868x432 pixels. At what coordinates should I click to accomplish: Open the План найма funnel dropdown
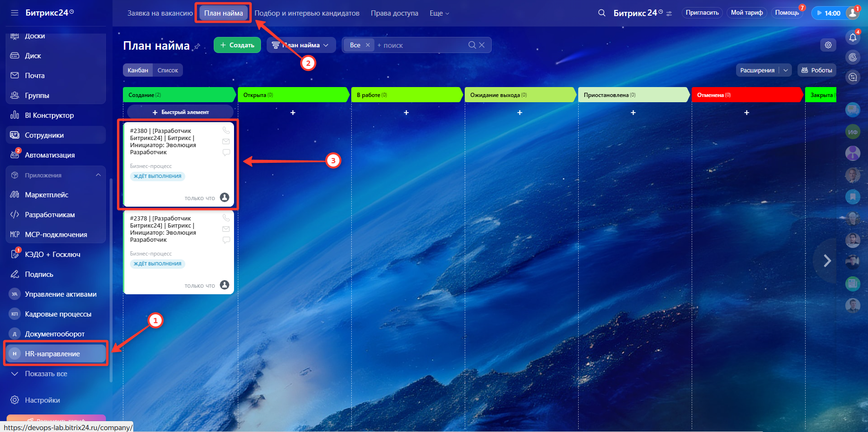pos(301,45)
